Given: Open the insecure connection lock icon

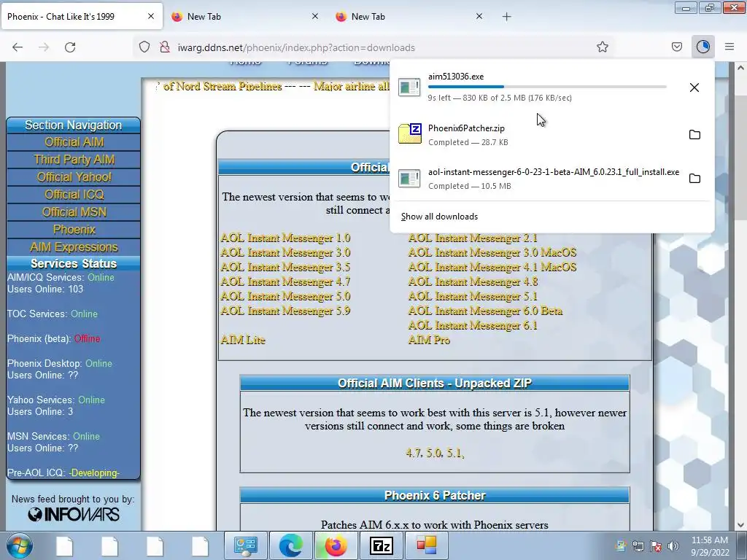Looking at the screenshot, I should tap(165, 47).
